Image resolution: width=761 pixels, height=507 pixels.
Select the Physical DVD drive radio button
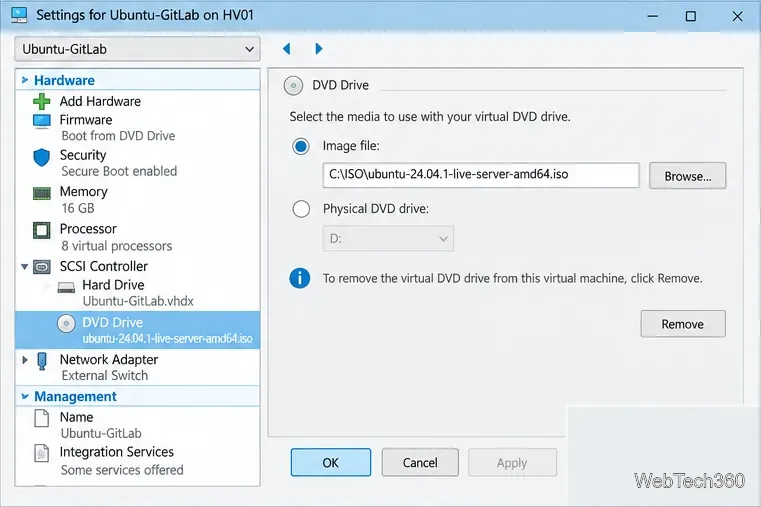coord(301,209)
